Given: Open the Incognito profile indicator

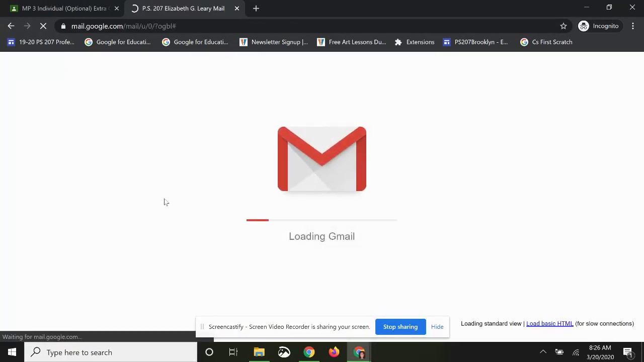Looking at the screenshot, I should [599, 26].
